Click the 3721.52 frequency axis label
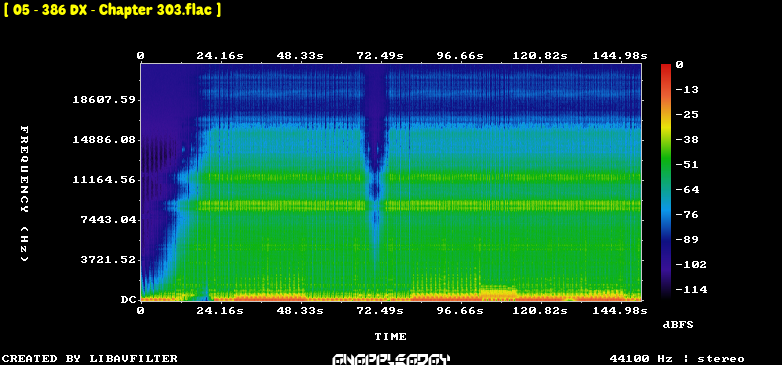This screenshot has width=782, height=365. click(108, 259)
